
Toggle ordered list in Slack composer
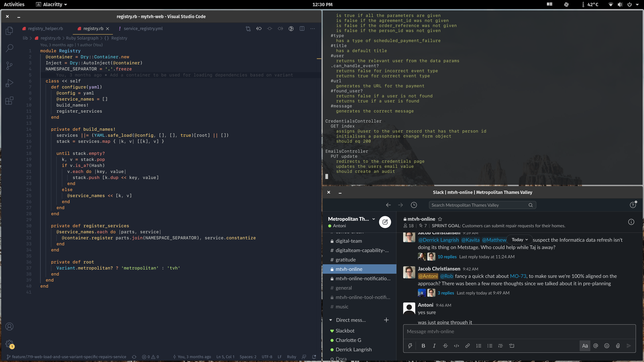[x=478, y=346]
